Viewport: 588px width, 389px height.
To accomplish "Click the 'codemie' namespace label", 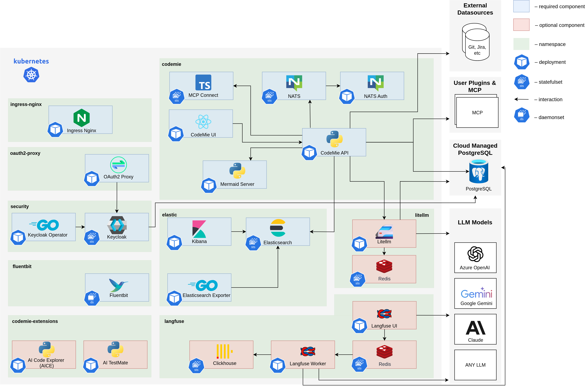I will click(x=171, y=64).
